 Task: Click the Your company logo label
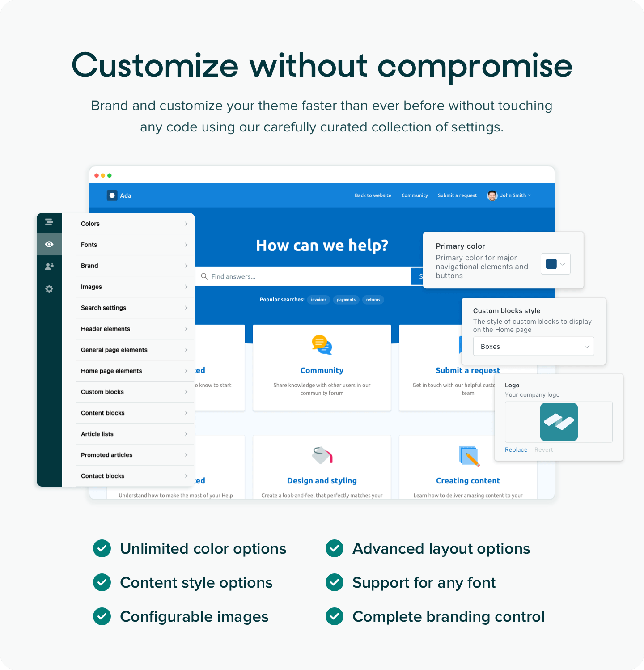[x=532, y=394]
